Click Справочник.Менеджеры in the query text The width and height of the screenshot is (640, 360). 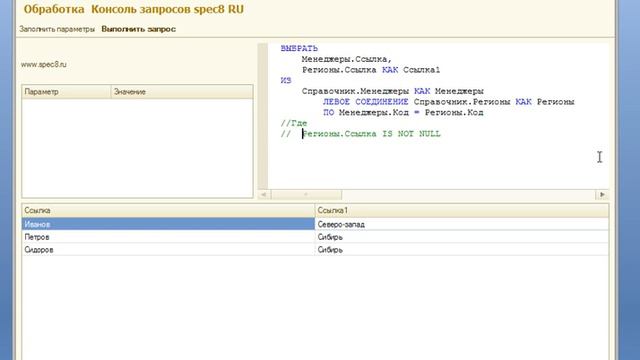[355, 91]
